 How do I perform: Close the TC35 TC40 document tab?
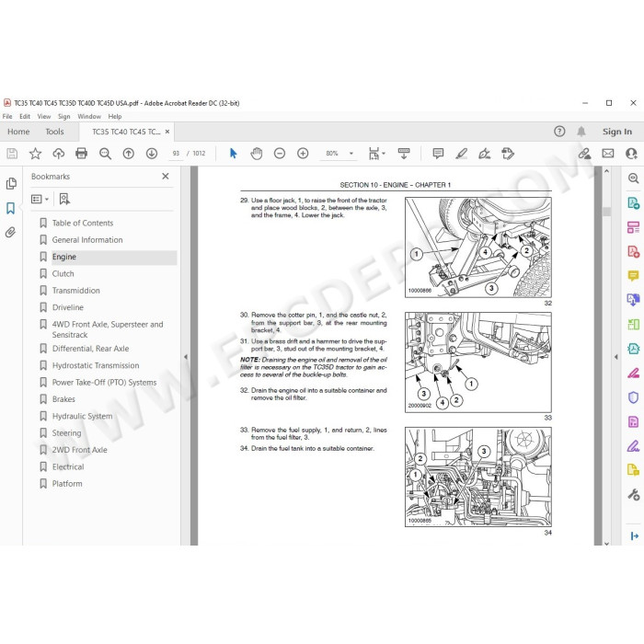coord(167,132)
